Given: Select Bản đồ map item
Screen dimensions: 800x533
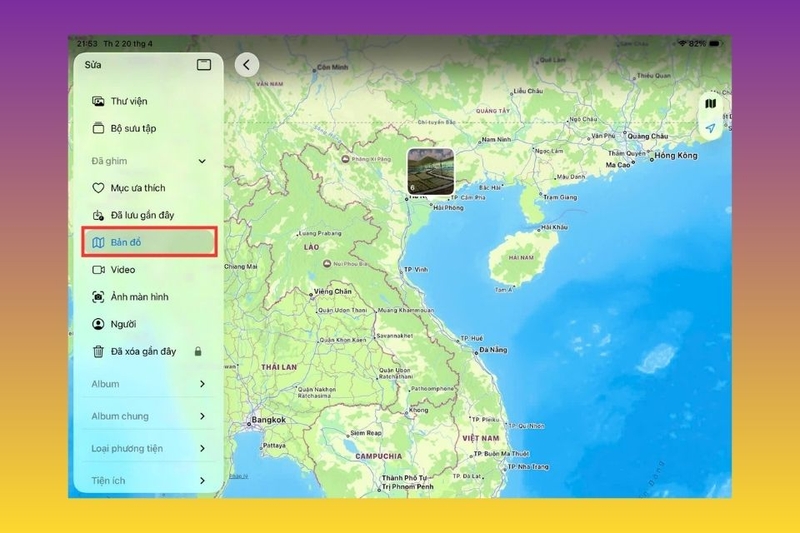Looking at the screenshot, I should 149,242.
